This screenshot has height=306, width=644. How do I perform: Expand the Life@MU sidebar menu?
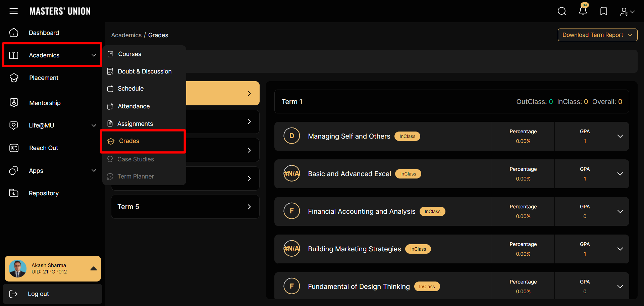pyautogui.click(x=94, y=125)
